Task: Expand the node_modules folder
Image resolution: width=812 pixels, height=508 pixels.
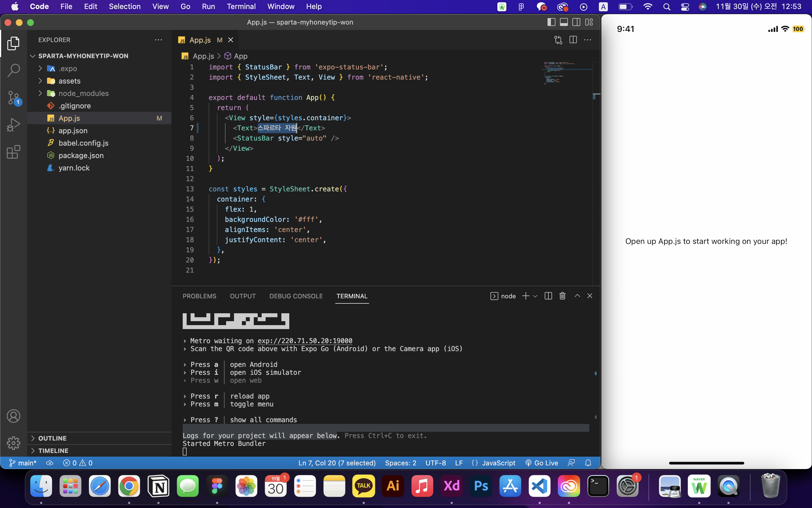Action: pyautogui.click(x=40, y=93)
